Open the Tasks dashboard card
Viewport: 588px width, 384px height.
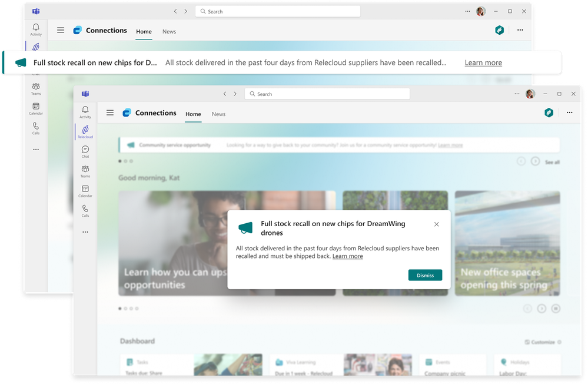pos(191,365)
